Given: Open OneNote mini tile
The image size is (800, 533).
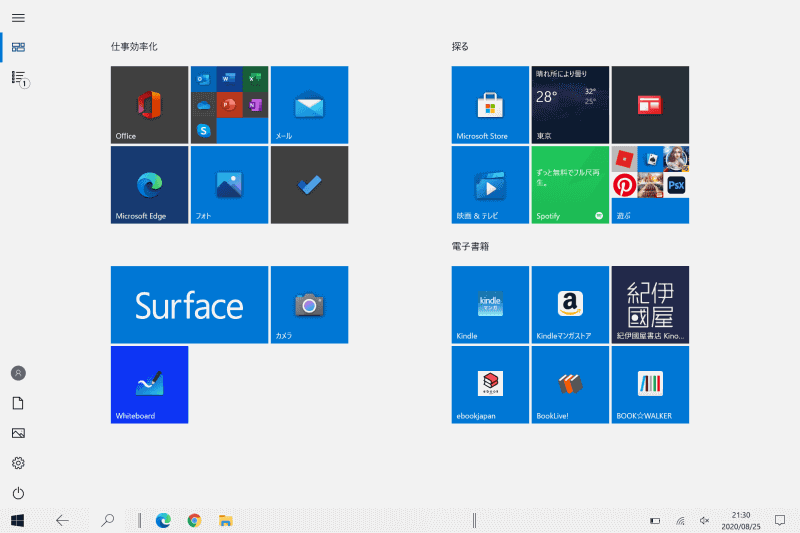Looking at the screenshot, I should pyautogui.click(x=255, y=105).
